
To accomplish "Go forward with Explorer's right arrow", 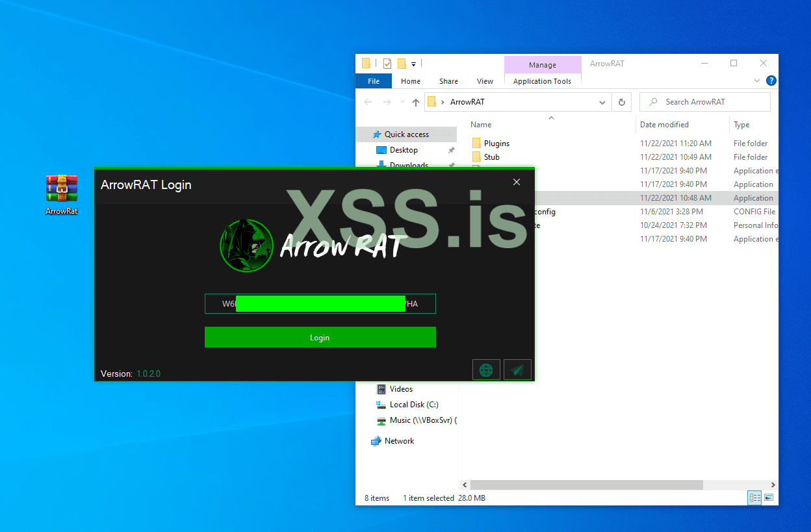I will [x=387, y=102].
